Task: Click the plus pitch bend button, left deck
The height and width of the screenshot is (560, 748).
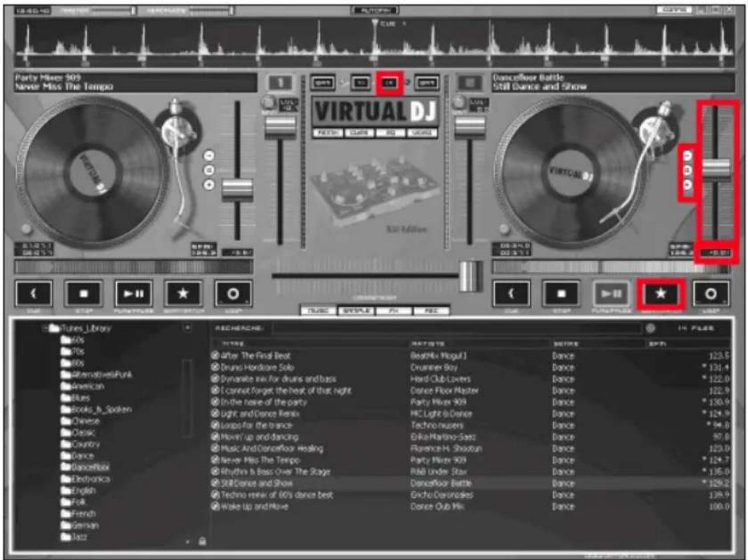Action: 209,185
